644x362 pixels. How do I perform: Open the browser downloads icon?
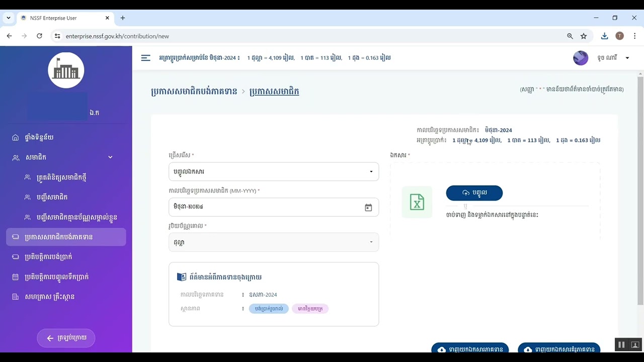(605, 36)
